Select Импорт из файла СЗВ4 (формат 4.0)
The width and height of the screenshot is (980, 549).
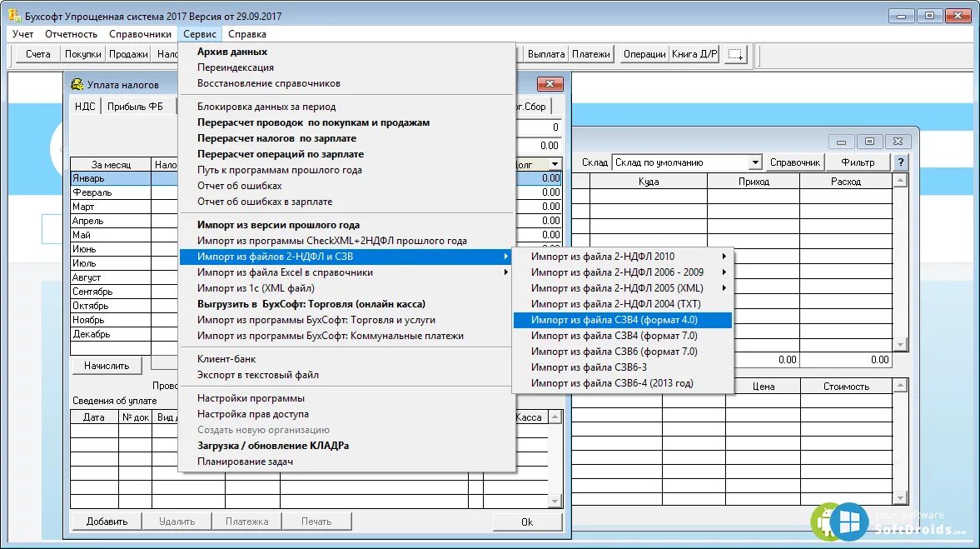tap(623, 320)
